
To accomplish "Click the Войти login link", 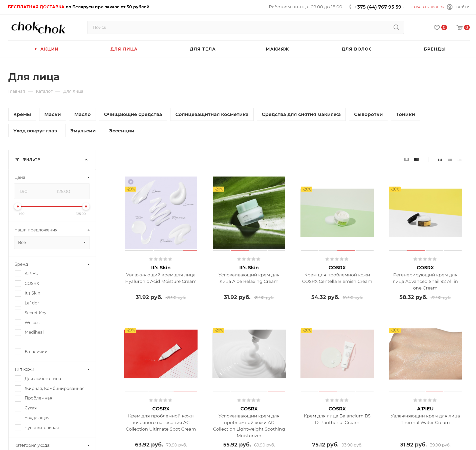I will point(463,7).
